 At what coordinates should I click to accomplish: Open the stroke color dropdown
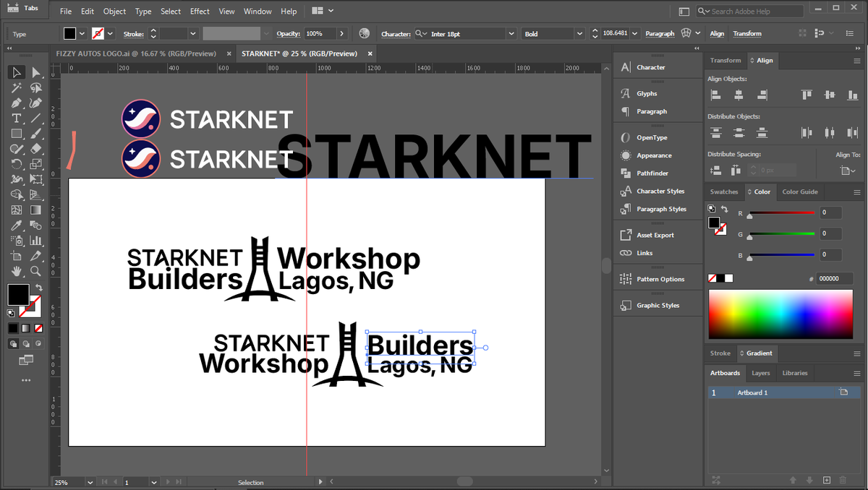pyautogui.click(x=111, y=33)
